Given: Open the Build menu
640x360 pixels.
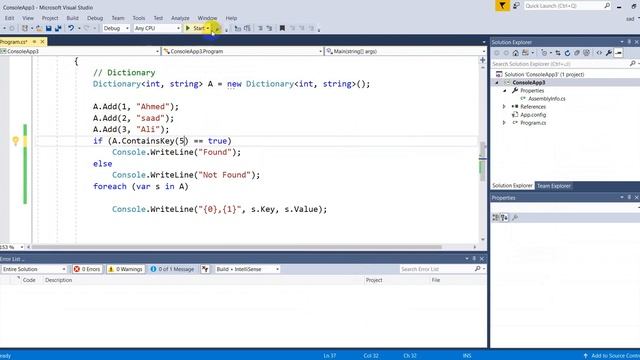Looking at the screenshot, I should click(x=72, y=18).
